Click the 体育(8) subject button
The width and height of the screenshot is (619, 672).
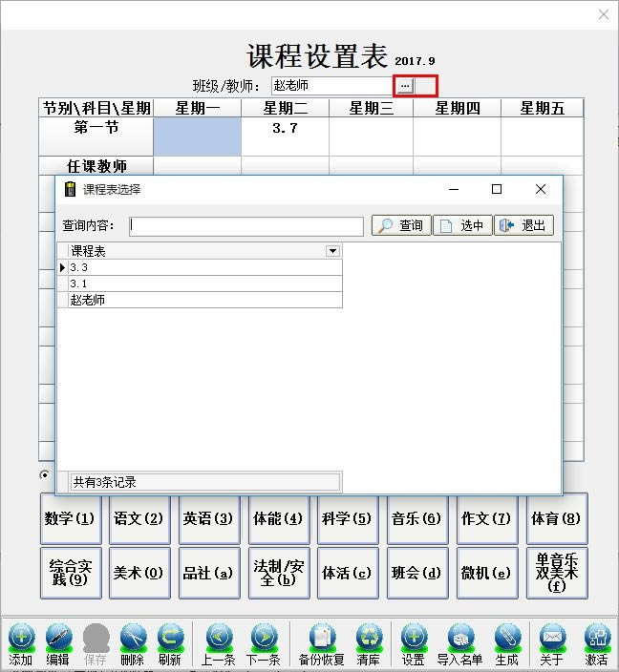[557, 518]
